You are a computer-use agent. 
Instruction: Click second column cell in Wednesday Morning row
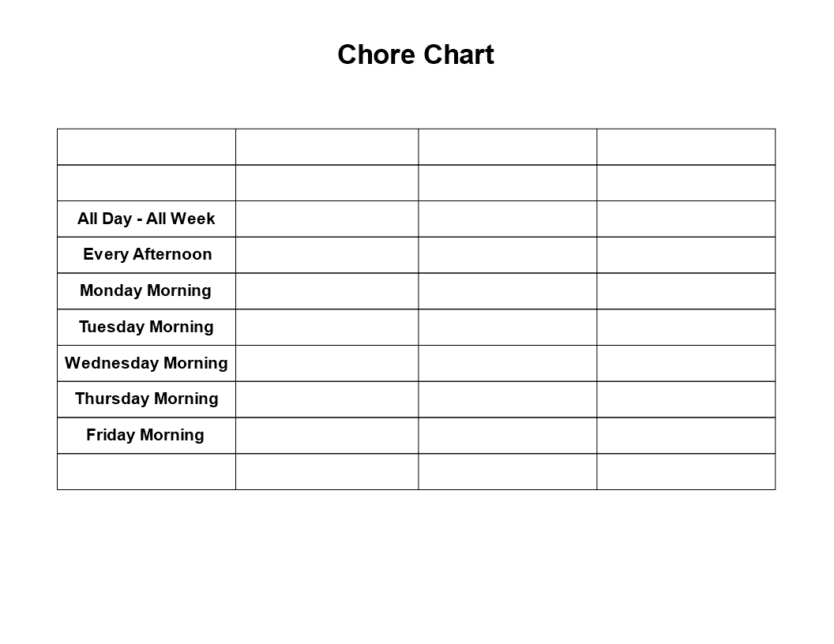tap(327, 364)
